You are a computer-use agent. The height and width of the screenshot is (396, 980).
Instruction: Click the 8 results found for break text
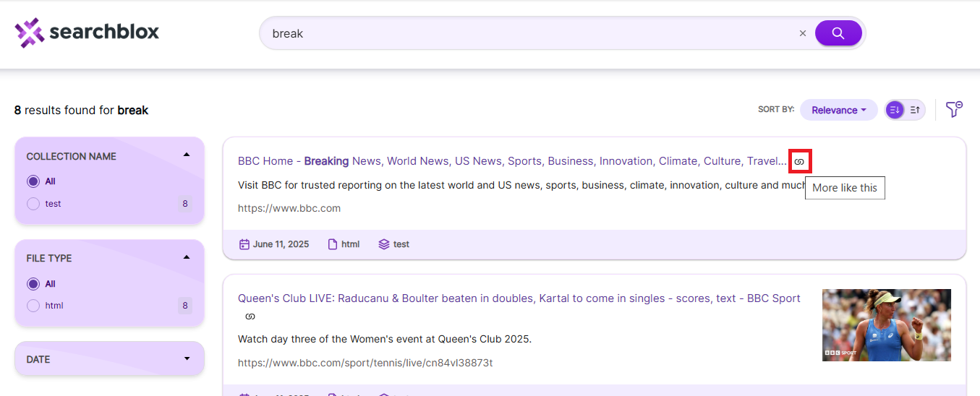[x=81, y=111]
